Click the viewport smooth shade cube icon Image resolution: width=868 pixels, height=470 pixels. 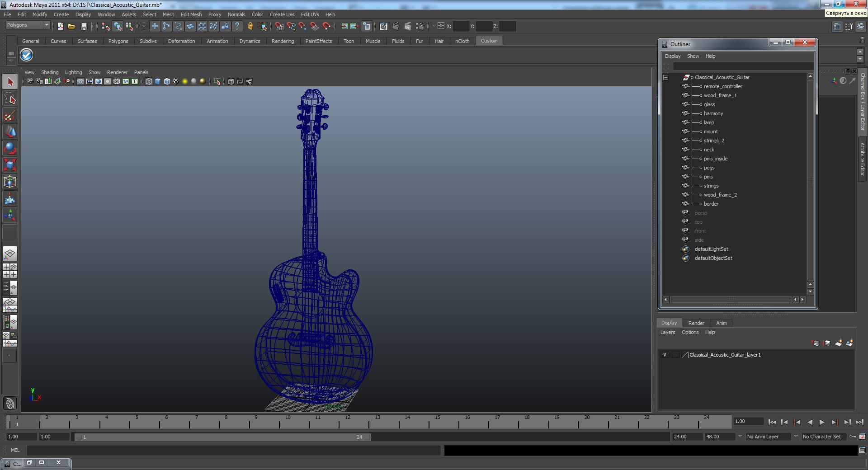coord(158,81)
